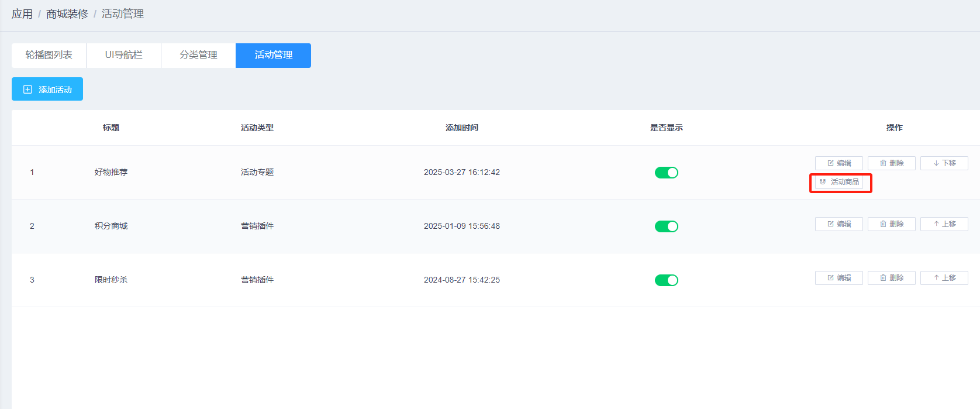This screenshot has width=980, height=409.
Task: Open 活动商品 for 好物推荐
Action: pos(839,182)
